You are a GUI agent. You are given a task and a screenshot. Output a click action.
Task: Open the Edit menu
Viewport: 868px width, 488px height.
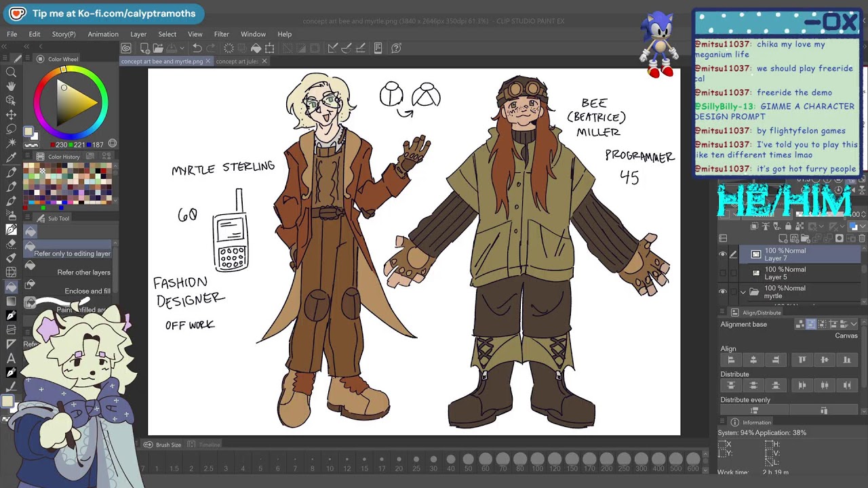coord(35,34)
